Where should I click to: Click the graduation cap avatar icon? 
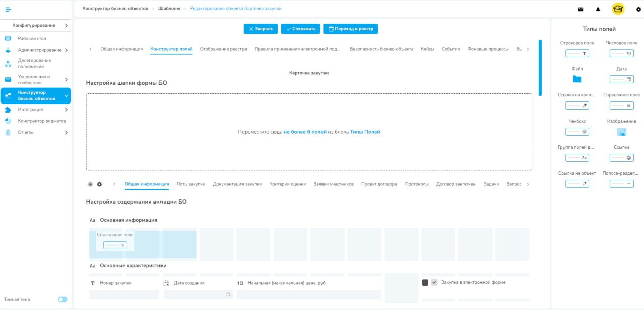[618, 9]
